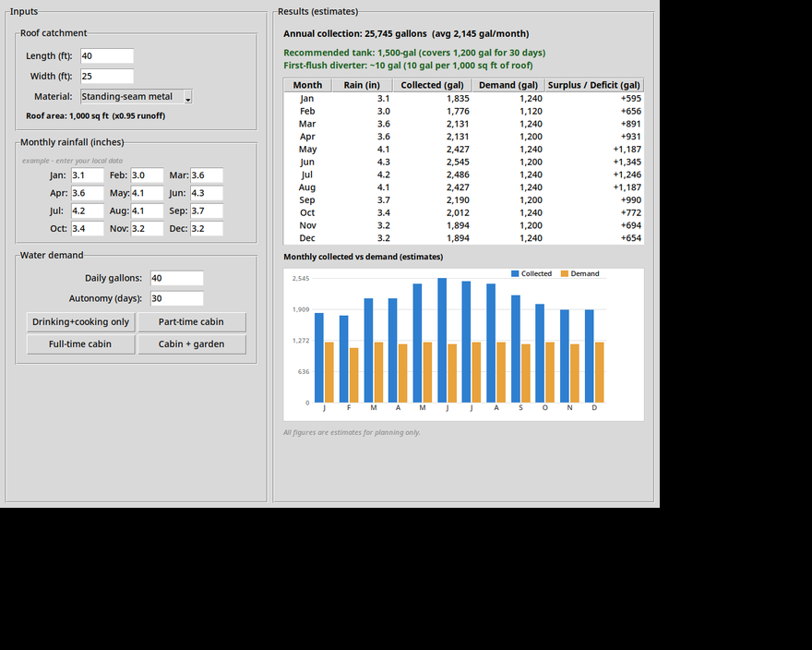Click the roof Length (ft) field
The width and height of the screenshot is (812, 650).
point(107,56)
